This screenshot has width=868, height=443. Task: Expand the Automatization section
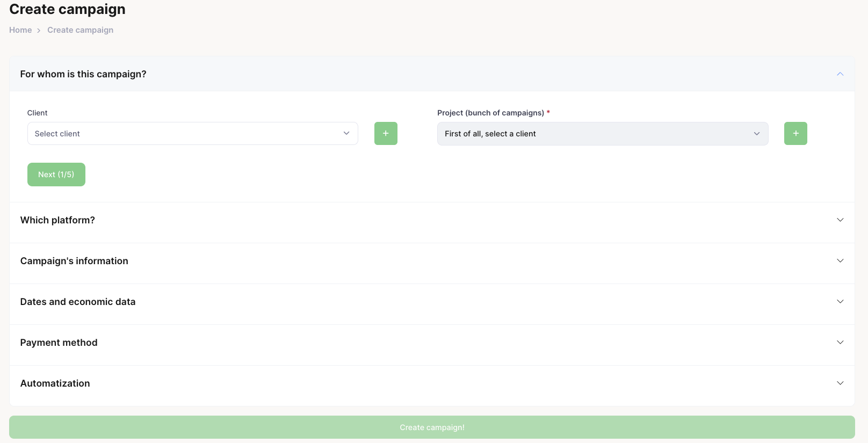(432, 383)
